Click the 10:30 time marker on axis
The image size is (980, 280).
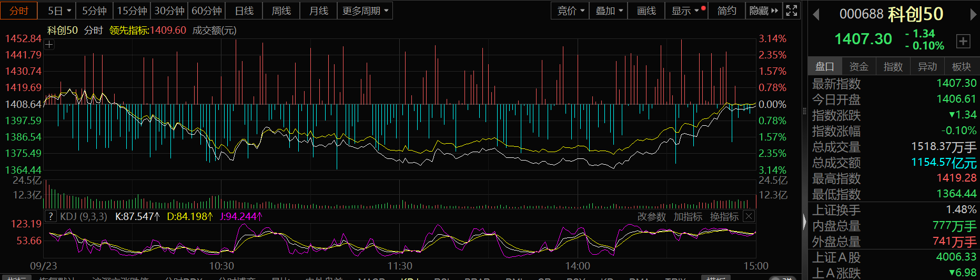pyautogui.click(x=221, y=266)
